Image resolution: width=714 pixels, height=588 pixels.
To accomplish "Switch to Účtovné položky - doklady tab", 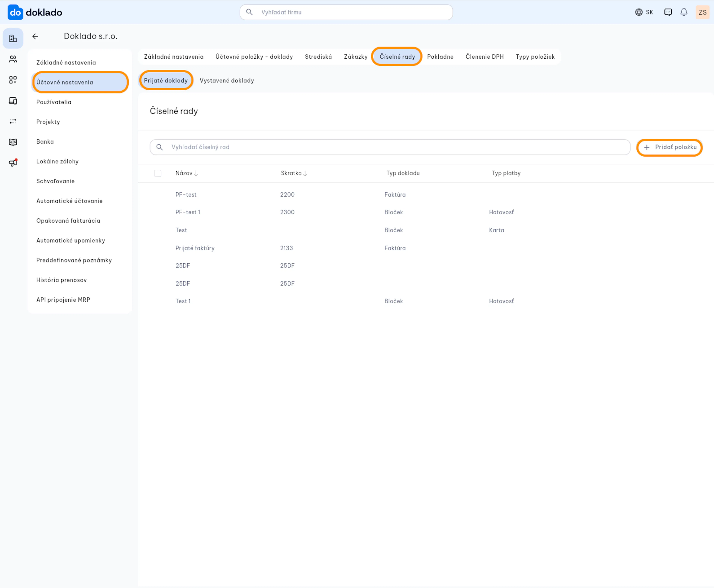I will point(254,57).
